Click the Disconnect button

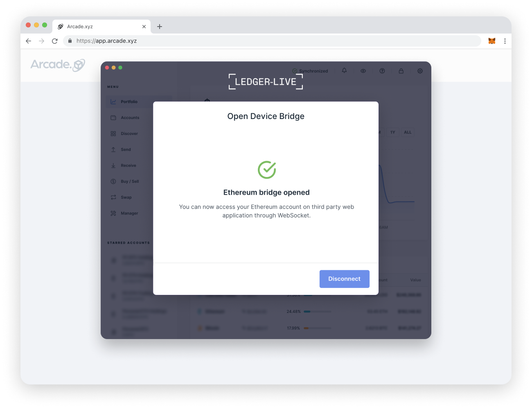point(344,279)
